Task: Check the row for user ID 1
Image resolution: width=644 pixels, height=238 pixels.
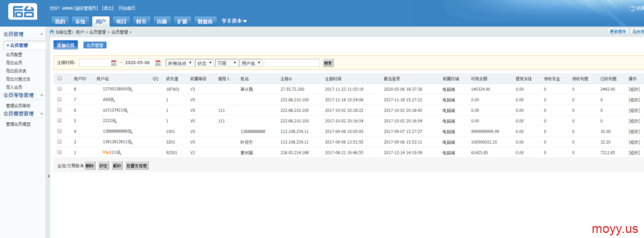Action: click(60, 152)
